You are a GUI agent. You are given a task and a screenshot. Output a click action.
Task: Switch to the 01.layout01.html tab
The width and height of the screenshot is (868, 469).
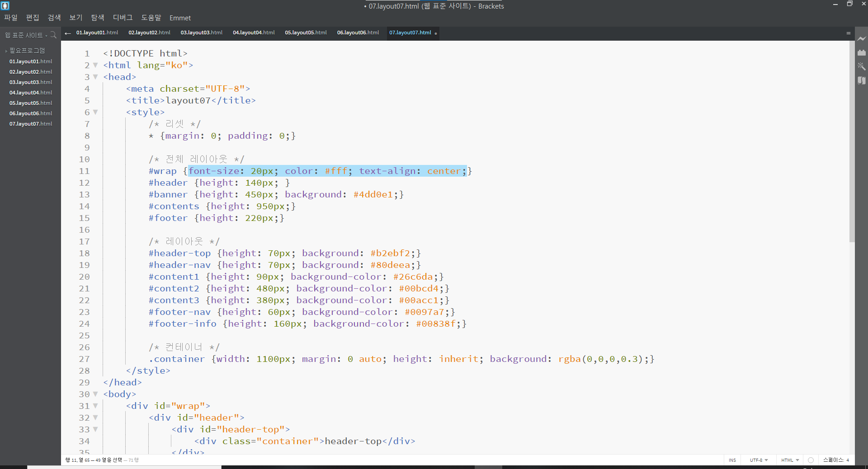point(97,33)
